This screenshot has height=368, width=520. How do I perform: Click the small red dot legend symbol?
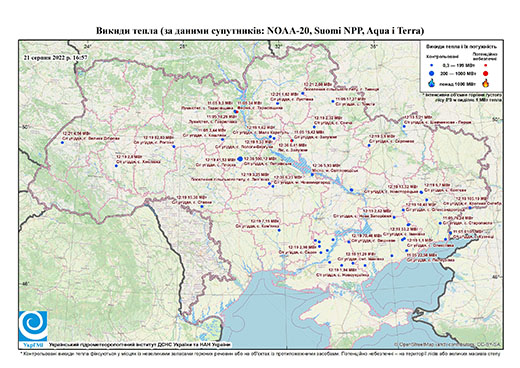pos(485,65)
